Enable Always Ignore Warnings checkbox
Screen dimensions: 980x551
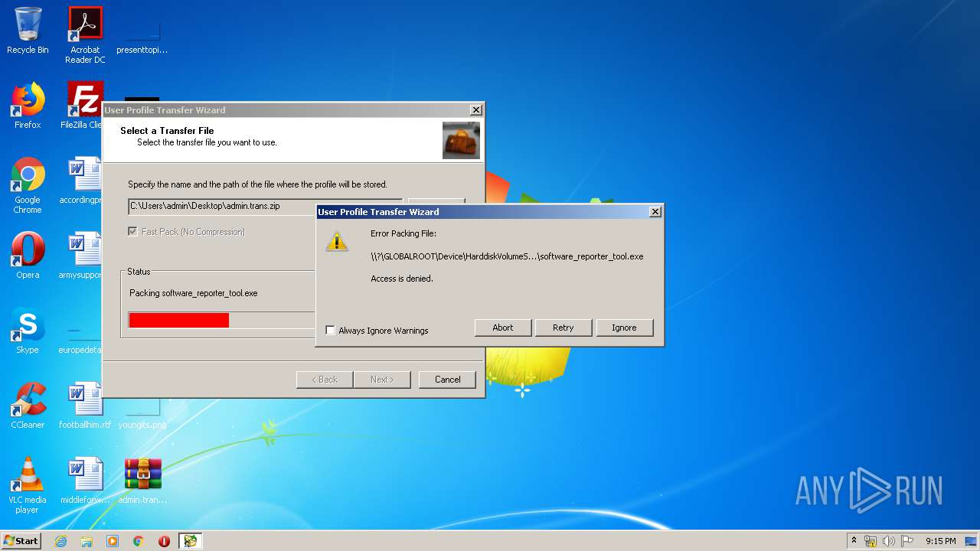click(x=330, y=331)
